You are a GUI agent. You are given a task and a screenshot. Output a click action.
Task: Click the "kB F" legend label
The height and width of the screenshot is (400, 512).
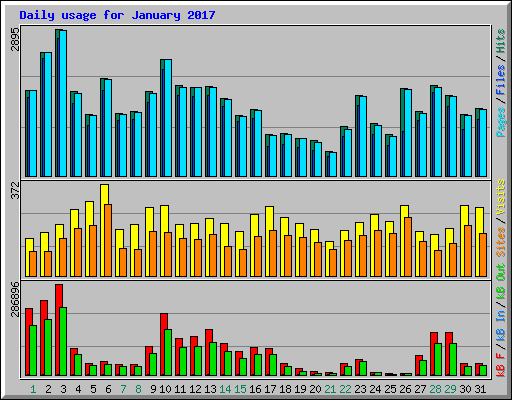pos(501,365)
